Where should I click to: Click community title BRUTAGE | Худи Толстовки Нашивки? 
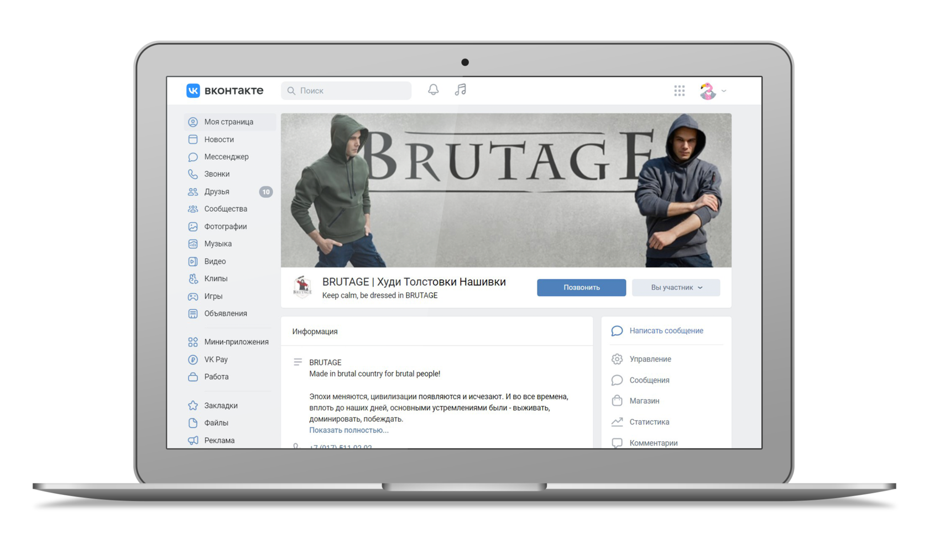[414, 282]
